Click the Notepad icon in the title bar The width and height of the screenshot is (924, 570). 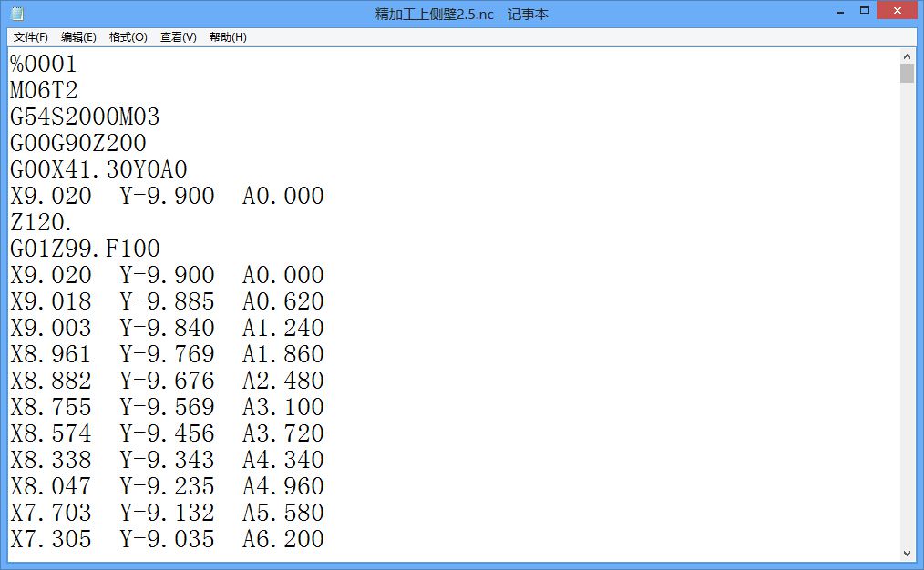coord(16,14)
